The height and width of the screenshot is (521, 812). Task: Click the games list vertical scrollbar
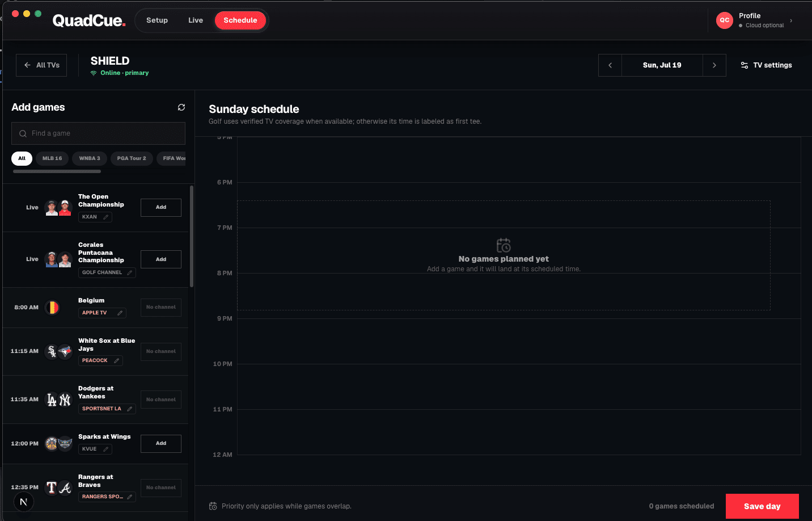click(x=192, y=237)
